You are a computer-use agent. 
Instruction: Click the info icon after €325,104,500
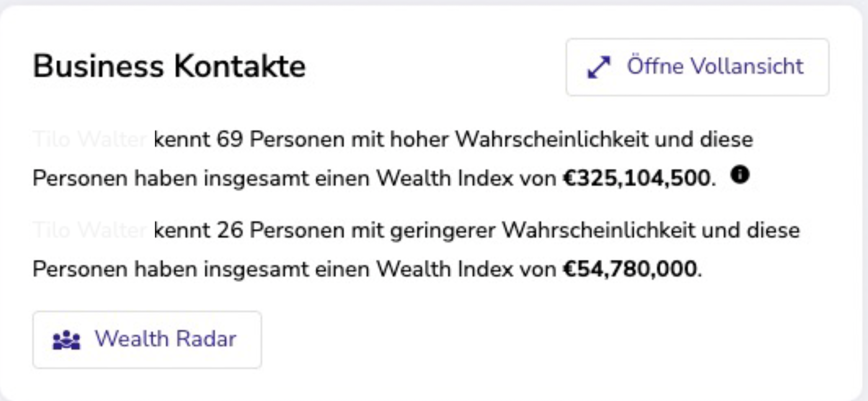point(740,175)
